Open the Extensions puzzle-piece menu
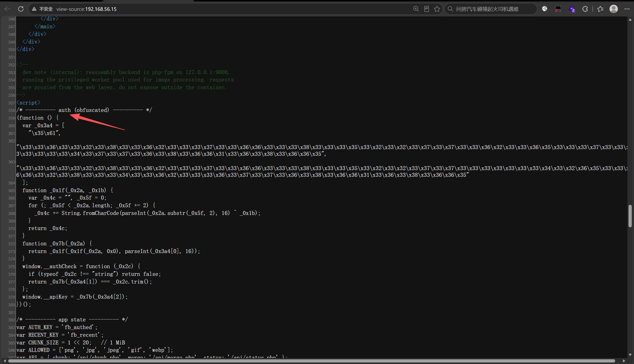Screen dimensions: 634x364 (585, 9)
